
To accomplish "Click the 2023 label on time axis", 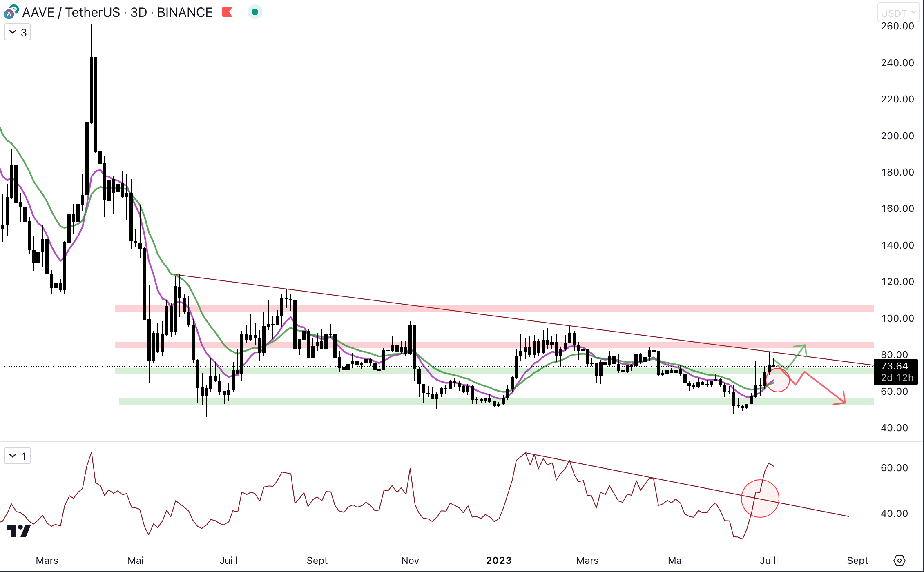I will point(499,561).
